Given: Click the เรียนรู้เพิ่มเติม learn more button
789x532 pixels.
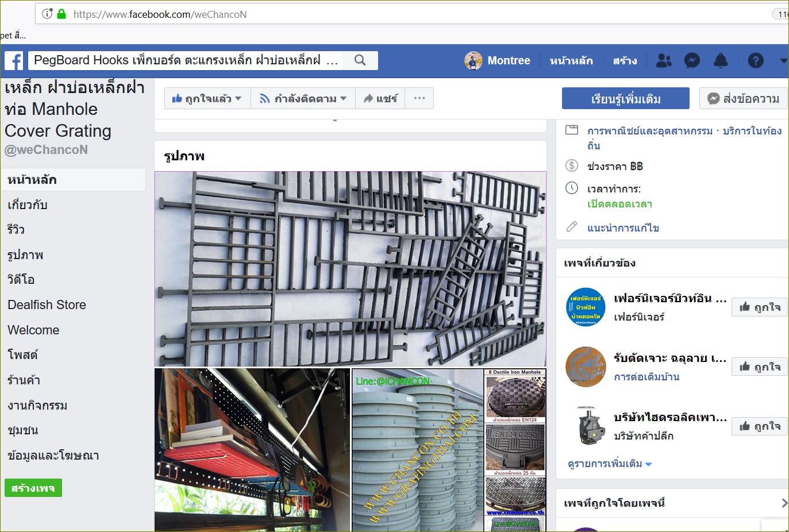Looking at the screenshot, I should coord(625,98).
